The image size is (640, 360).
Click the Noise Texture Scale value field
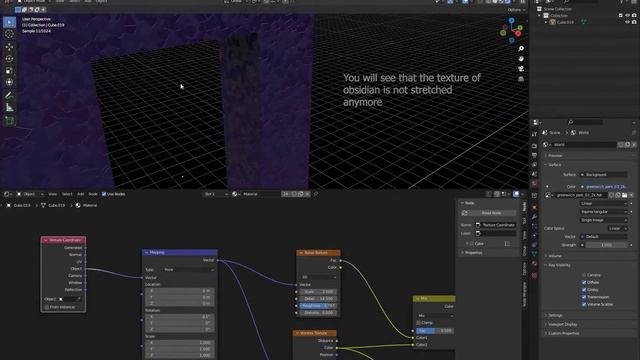pos(318,292)
